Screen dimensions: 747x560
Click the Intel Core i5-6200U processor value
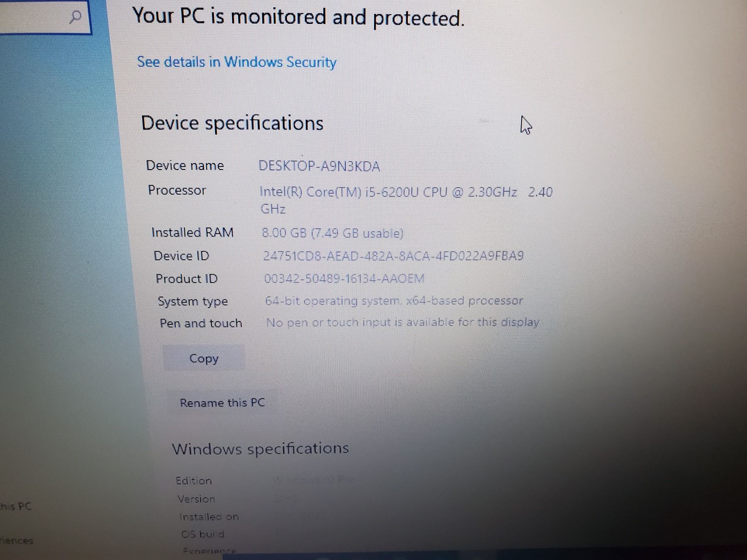405,200
